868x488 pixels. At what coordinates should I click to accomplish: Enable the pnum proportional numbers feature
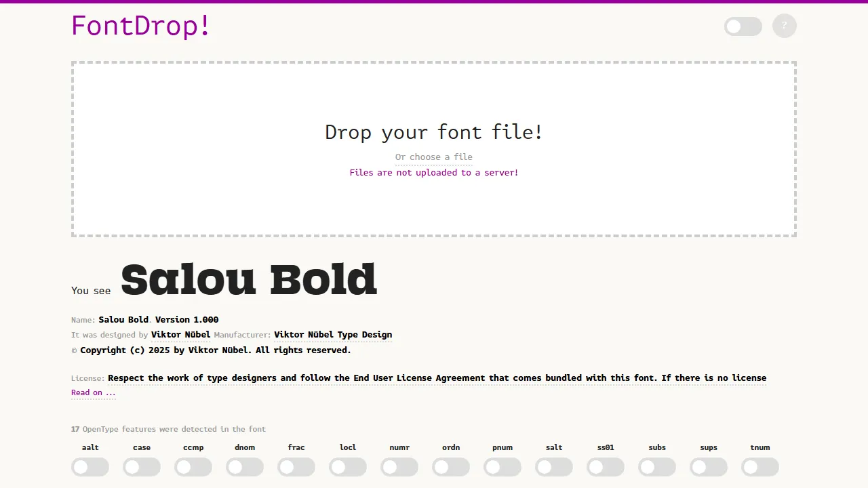click(x=502, y=467)
